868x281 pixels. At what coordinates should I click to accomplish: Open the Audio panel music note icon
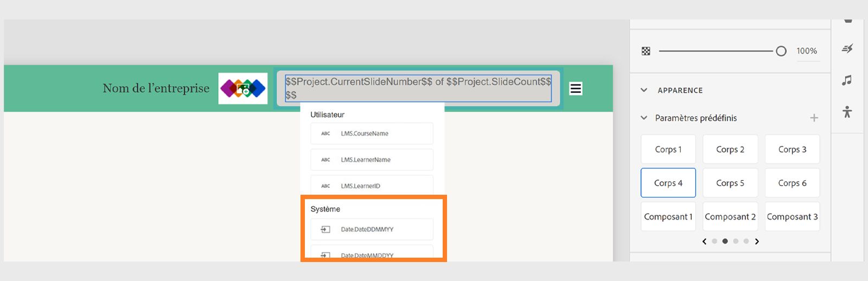point(847,80)
